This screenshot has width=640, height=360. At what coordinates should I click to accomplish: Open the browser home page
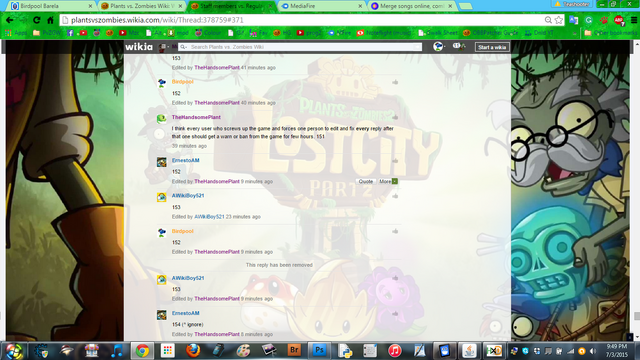[51, 20]
